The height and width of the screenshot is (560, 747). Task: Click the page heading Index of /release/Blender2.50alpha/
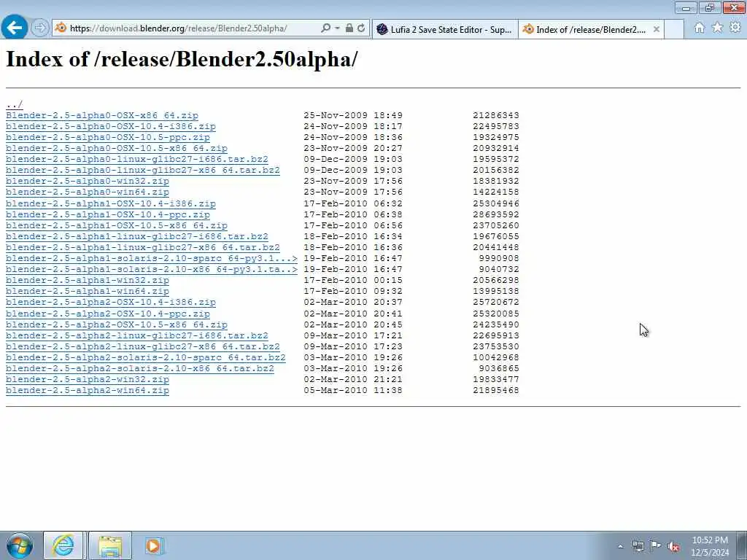[182, 59]
